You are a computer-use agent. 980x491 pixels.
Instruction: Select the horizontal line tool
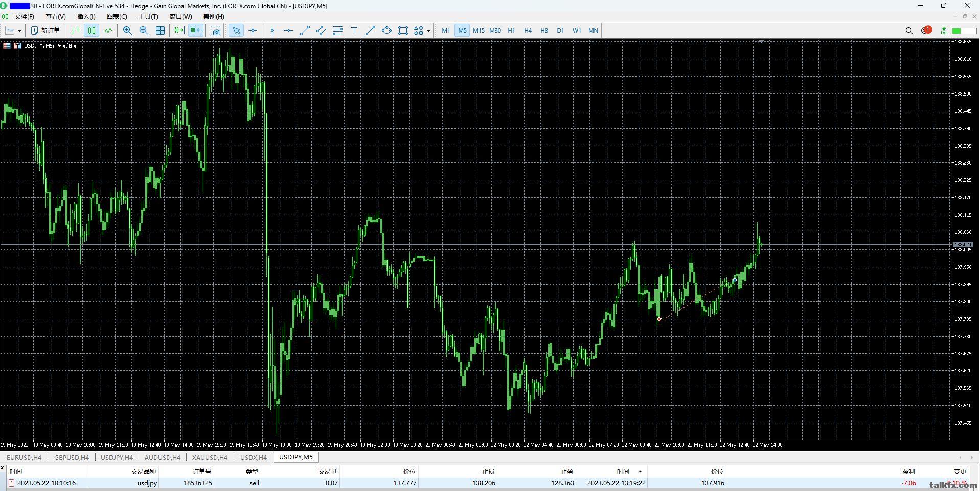[288, 31]
